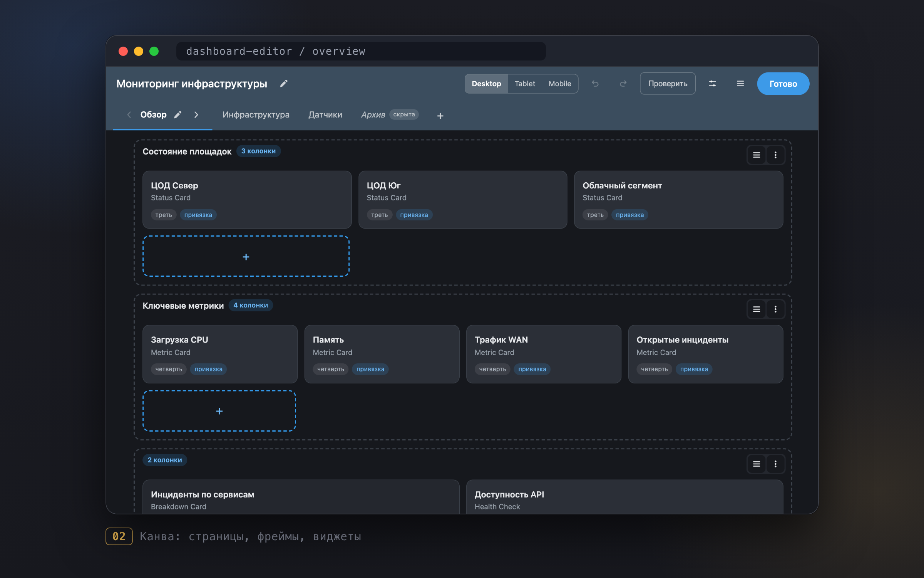This screenshot has width=924, height=578.
Task: Open the settings sliders icon
Action: pos(713,84)
